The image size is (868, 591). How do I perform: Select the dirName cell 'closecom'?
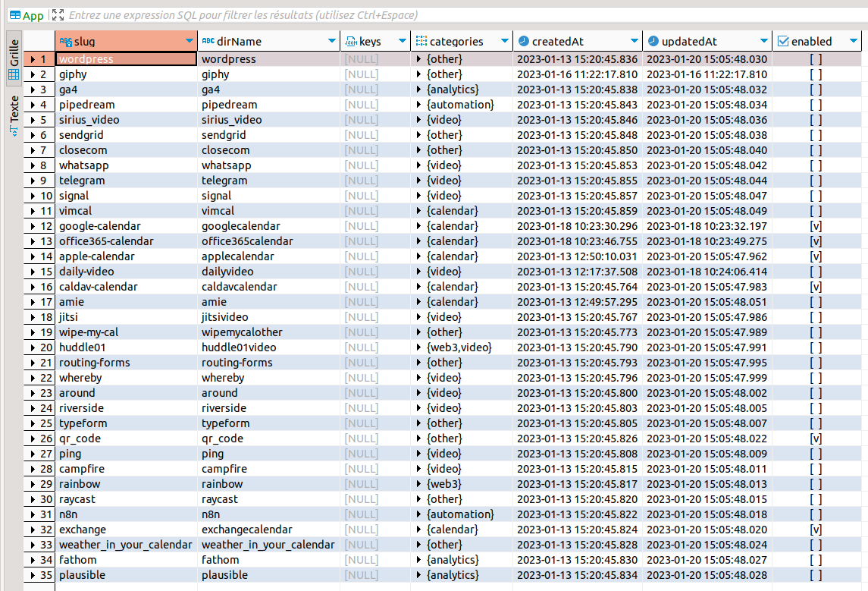pos(268,150)
